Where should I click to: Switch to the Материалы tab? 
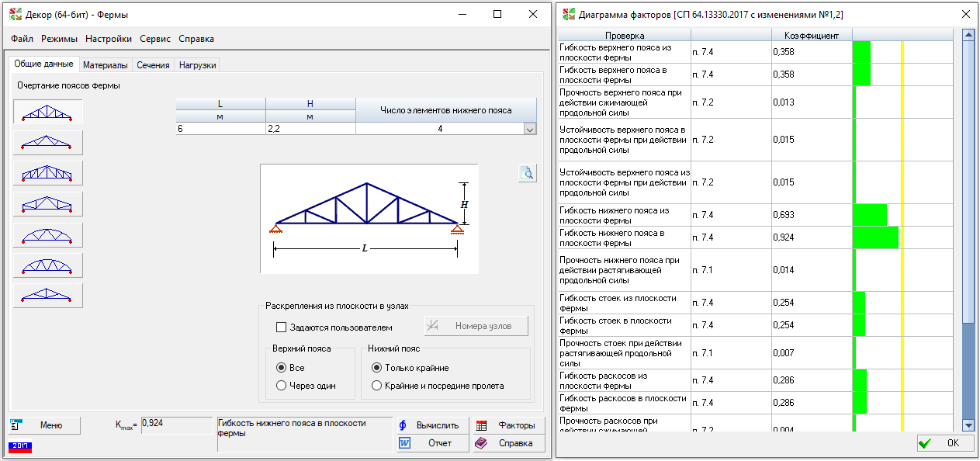(105, 65)
